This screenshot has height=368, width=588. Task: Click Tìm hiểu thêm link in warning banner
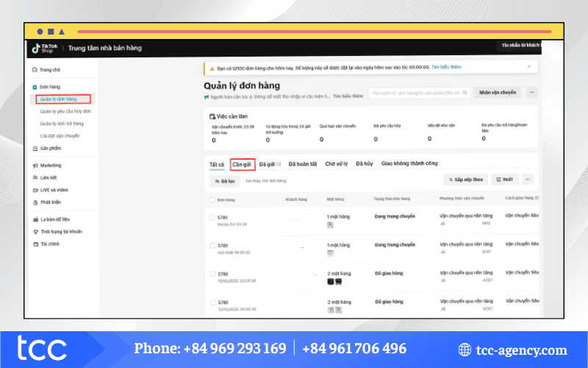click(446, 67)
